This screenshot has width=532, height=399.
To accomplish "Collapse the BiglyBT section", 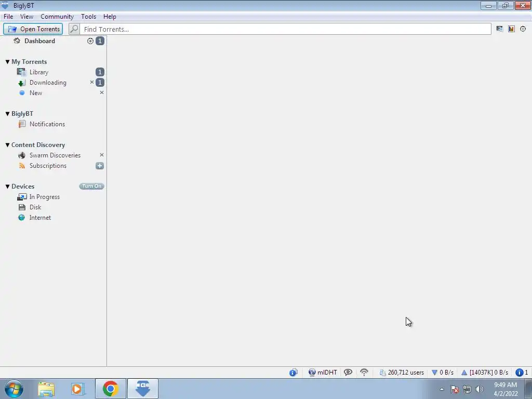I will click(x=7, y=114).
